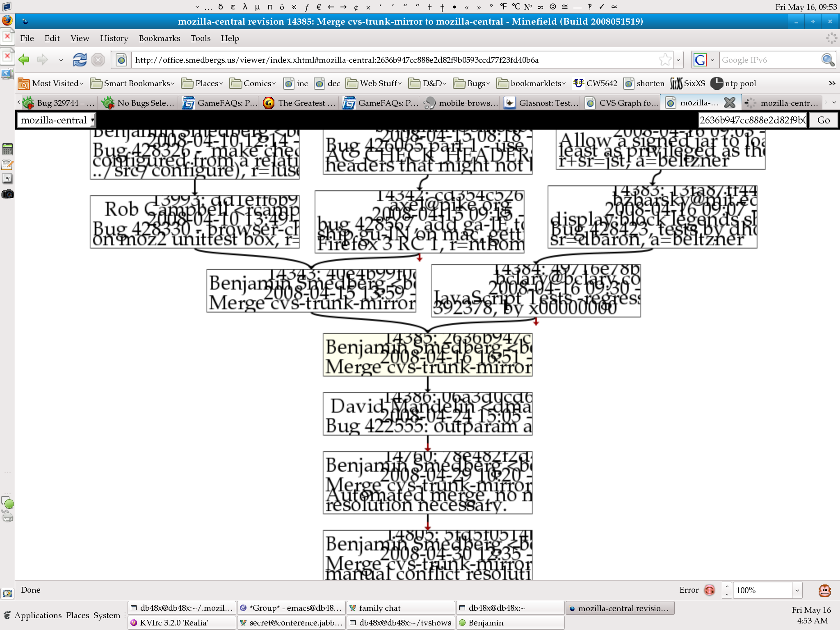Open the SixXS bookmark
Image resolution: width=840 pixels, height=630 pixels.
pyautogui.click(x=688, y=83)
